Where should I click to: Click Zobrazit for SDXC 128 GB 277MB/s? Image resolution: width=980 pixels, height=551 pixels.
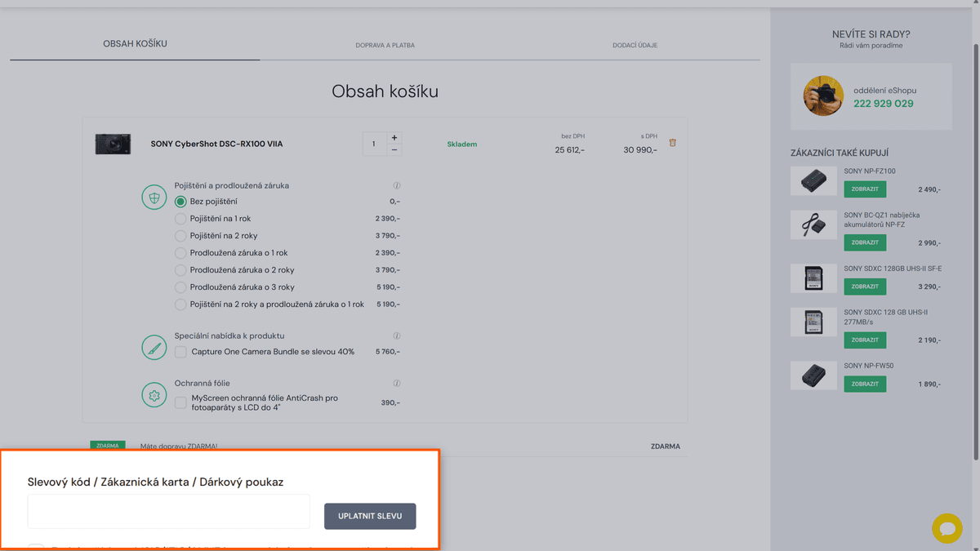click(x=865, y=340)
